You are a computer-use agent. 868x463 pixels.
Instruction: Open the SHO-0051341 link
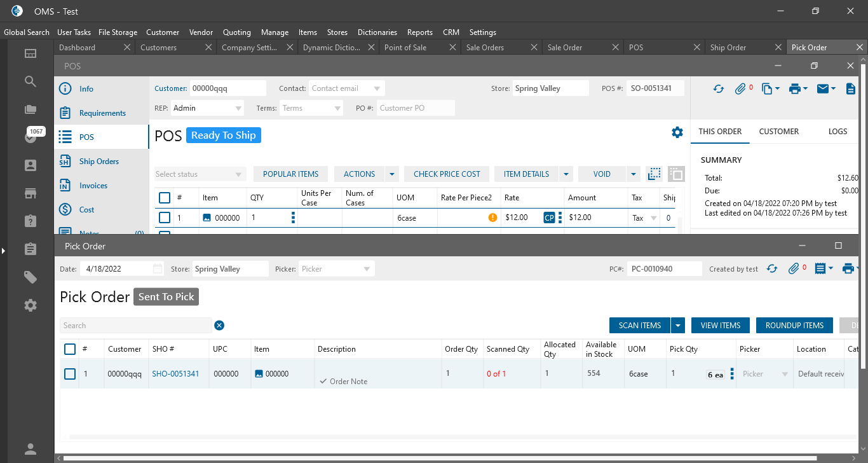175,374
